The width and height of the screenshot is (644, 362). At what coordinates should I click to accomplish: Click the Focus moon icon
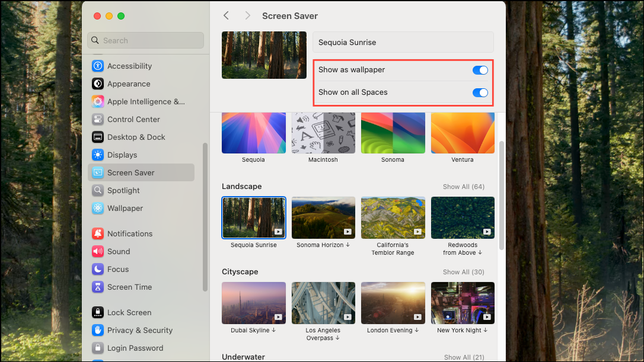[98, 269]
